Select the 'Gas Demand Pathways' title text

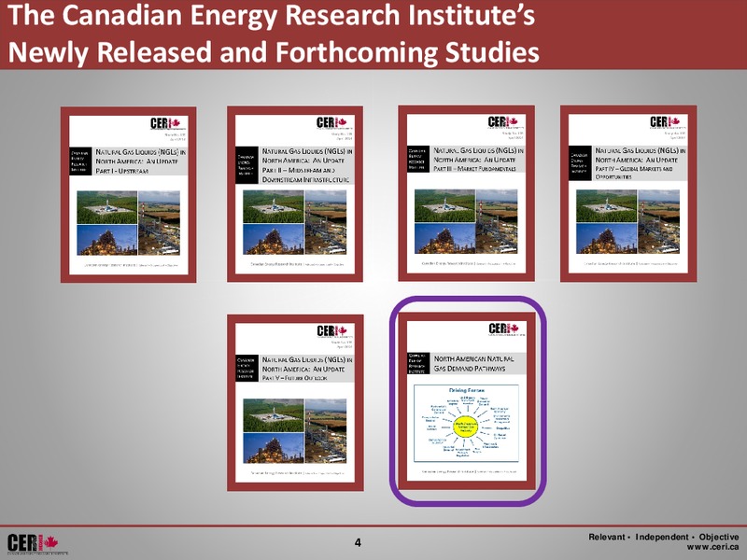click(470, 369)
